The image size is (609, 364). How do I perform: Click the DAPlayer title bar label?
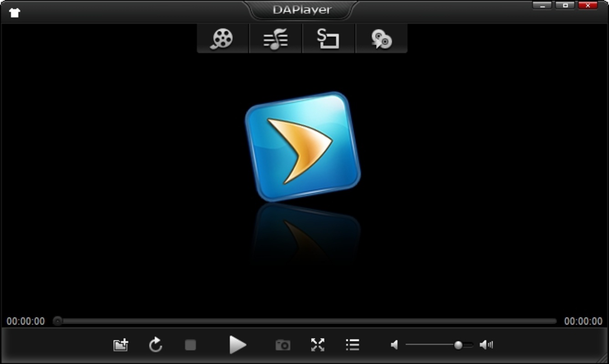tap(301, 10)
